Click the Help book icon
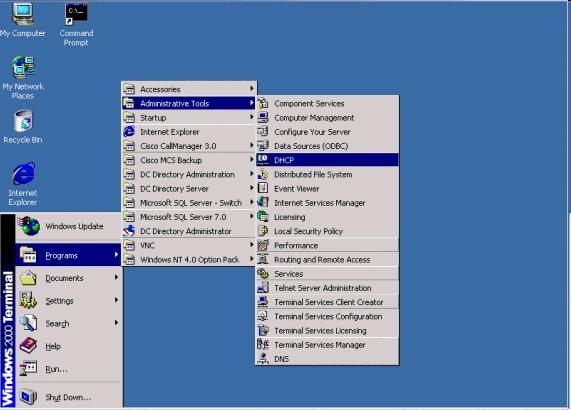Image resolution: width=571 pixels, height=410 pixels. tap(28, 346)
